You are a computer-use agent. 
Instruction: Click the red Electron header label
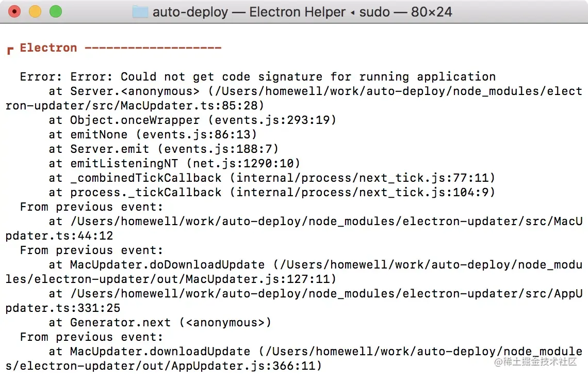point(48,48)
